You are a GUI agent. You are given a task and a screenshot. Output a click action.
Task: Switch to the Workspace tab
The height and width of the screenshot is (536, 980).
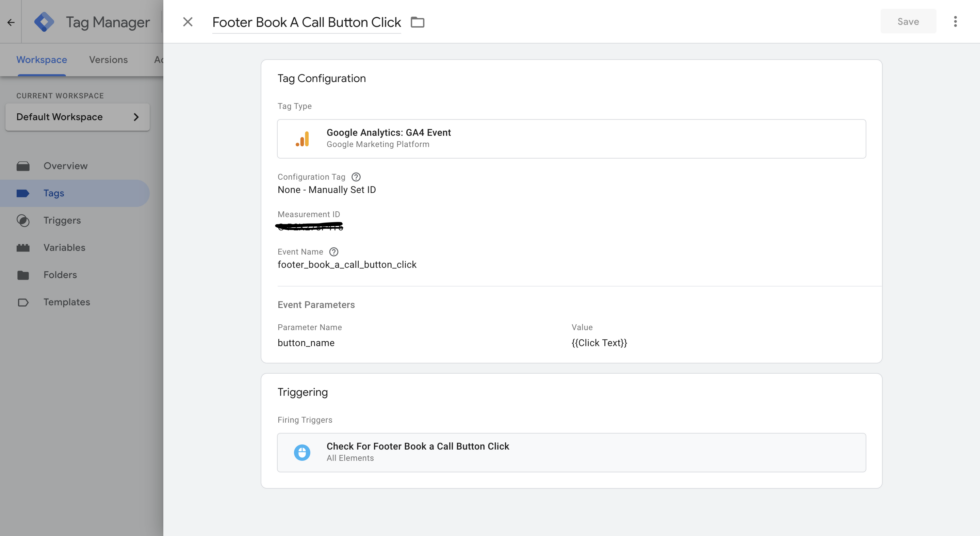[x=42, y=60]
